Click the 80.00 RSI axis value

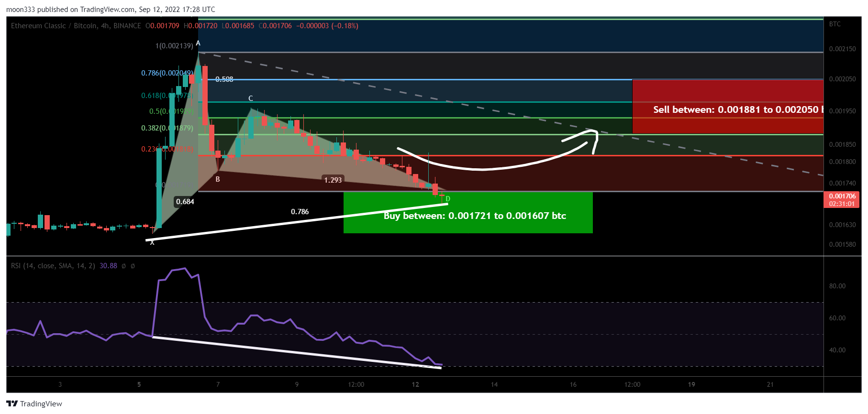point(837,286)
